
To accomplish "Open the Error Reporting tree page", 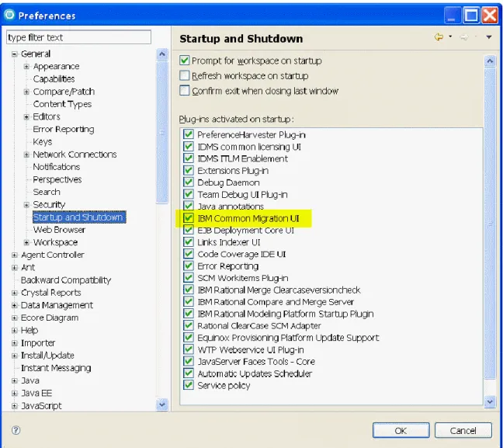I will pos(64,130).
